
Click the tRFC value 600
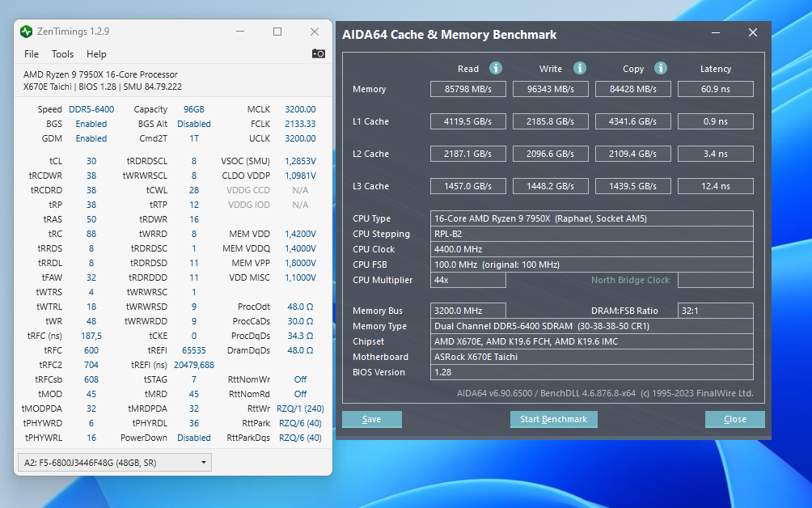[x=91, y=350]
